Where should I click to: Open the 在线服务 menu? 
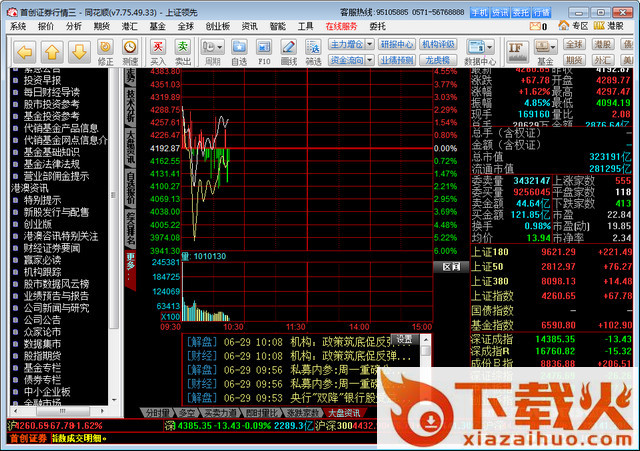(x=341, y=26)
